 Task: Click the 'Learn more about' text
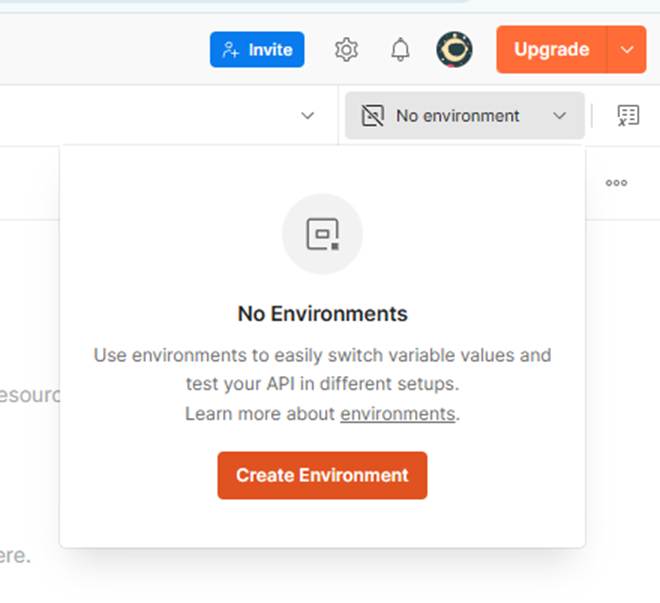coord(260,414)
